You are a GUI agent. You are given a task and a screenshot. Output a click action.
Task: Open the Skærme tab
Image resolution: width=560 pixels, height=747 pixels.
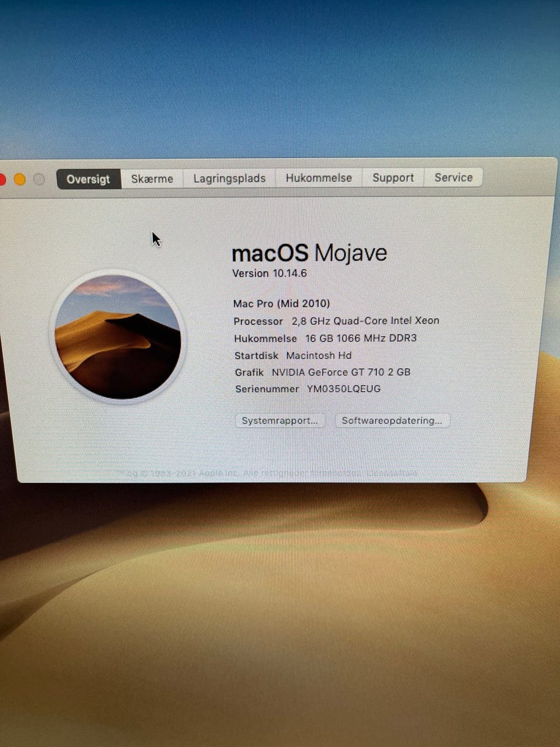[x=152, y=179]
